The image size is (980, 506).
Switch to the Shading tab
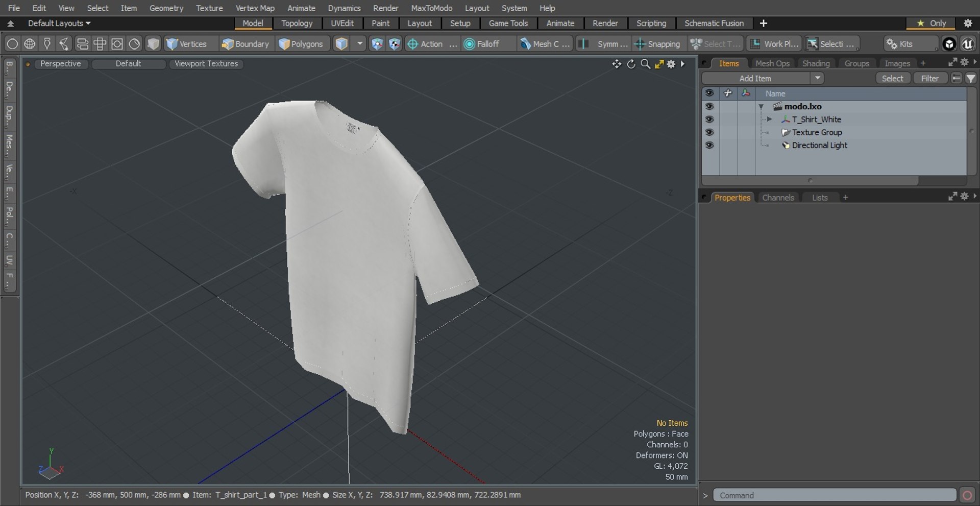(816, 63)
